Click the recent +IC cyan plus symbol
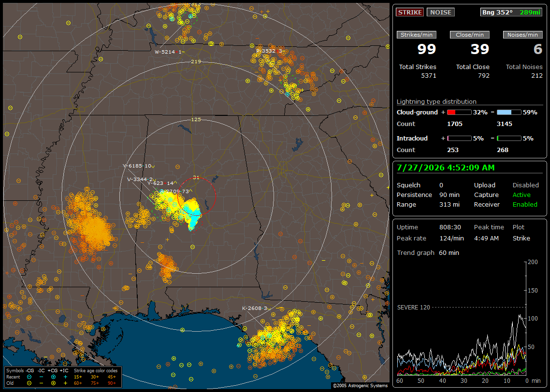 coord(65,377)
